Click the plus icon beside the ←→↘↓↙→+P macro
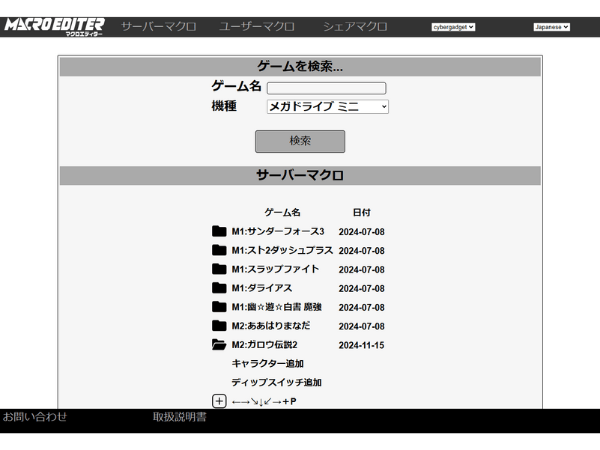600x450 pixels. click(x=219, y=401)
